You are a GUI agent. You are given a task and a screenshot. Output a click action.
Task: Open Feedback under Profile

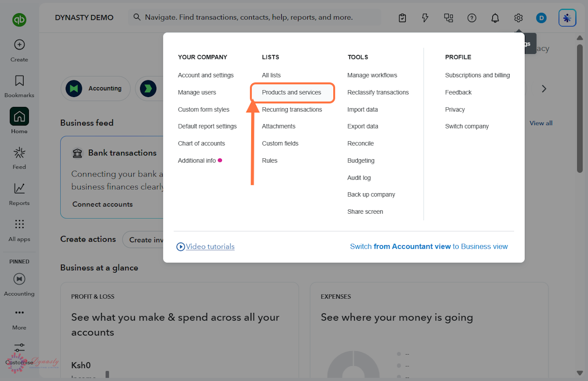point(458,92)
